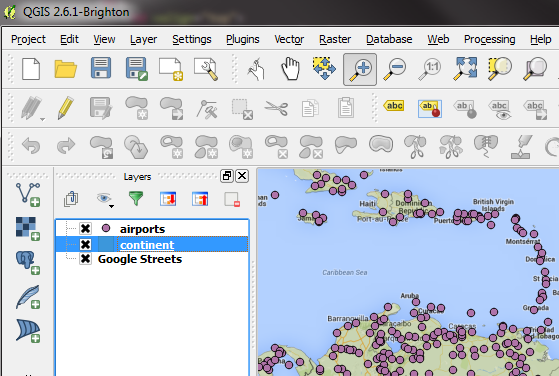Screen dimensions: 559x376
Task: Click the New Project blank page icon
Action: [31, 69]
